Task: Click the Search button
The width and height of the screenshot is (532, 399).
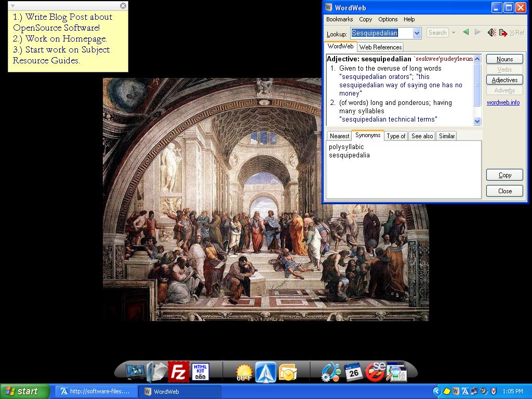Action: (x=437, y=33)
